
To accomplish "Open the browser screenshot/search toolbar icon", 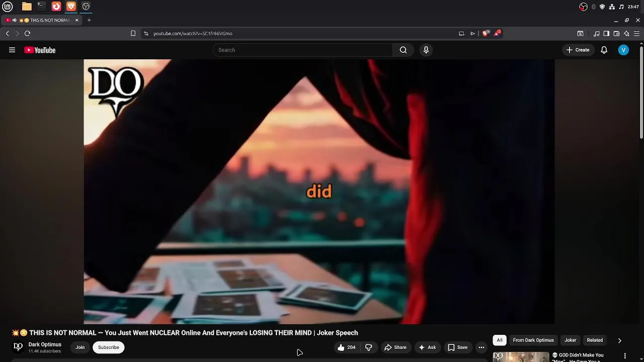I will click(580, 34).
